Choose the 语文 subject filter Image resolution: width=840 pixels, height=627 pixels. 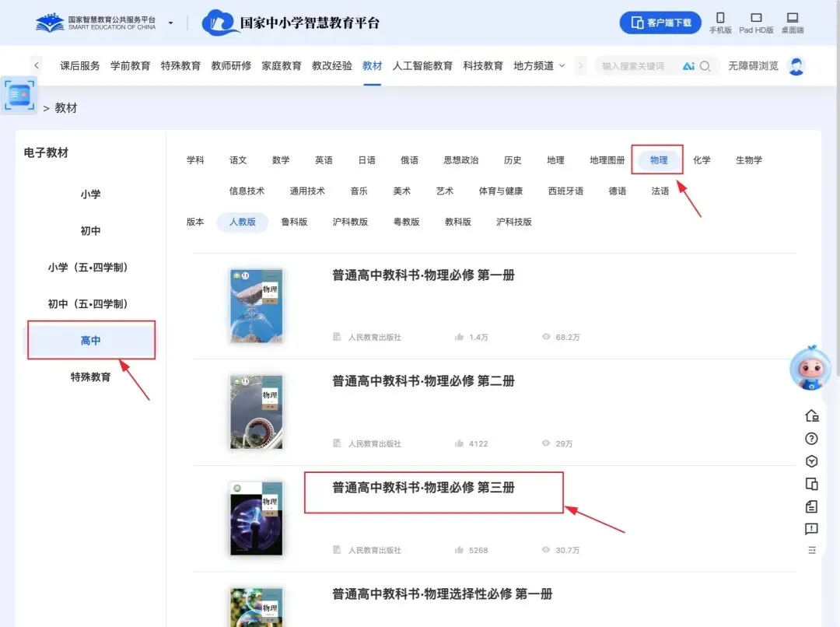click(238, 159)
